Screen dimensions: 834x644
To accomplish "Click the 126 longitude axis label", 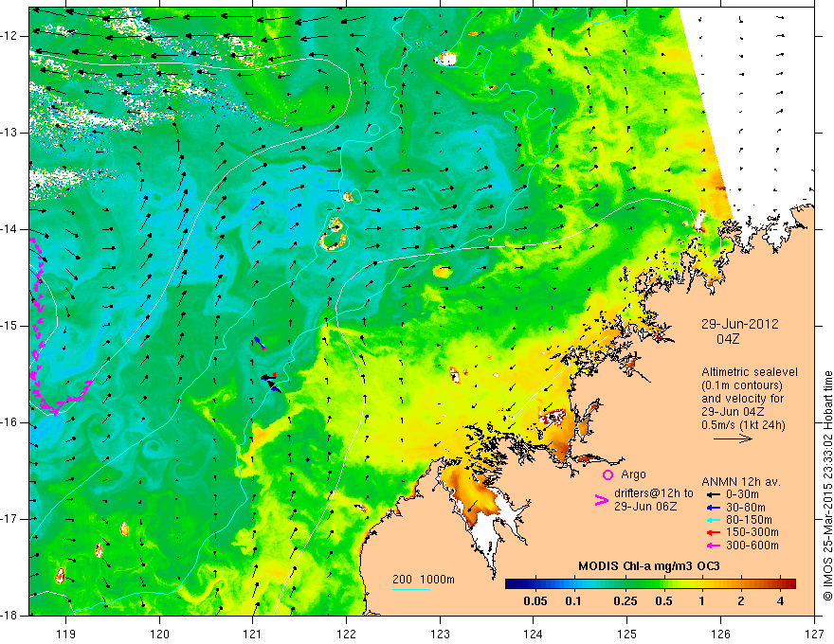I will 720,634.
